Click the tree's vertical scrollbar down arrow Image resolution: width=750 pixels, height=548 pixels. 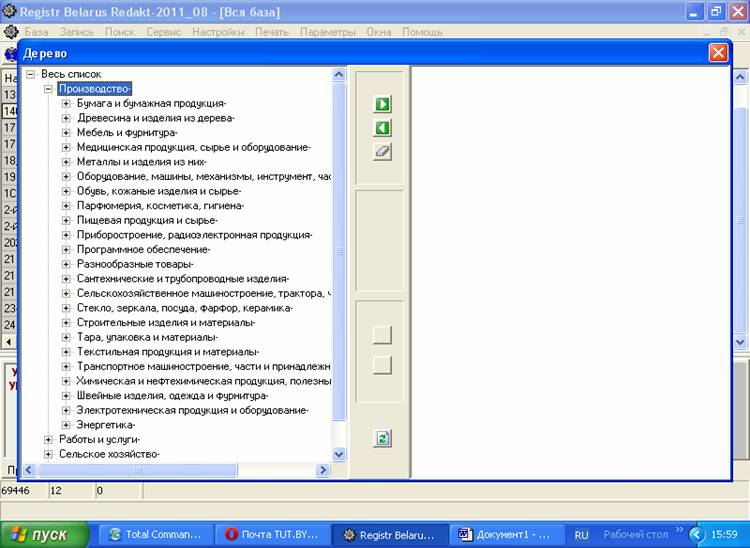[x=338, y=454]
